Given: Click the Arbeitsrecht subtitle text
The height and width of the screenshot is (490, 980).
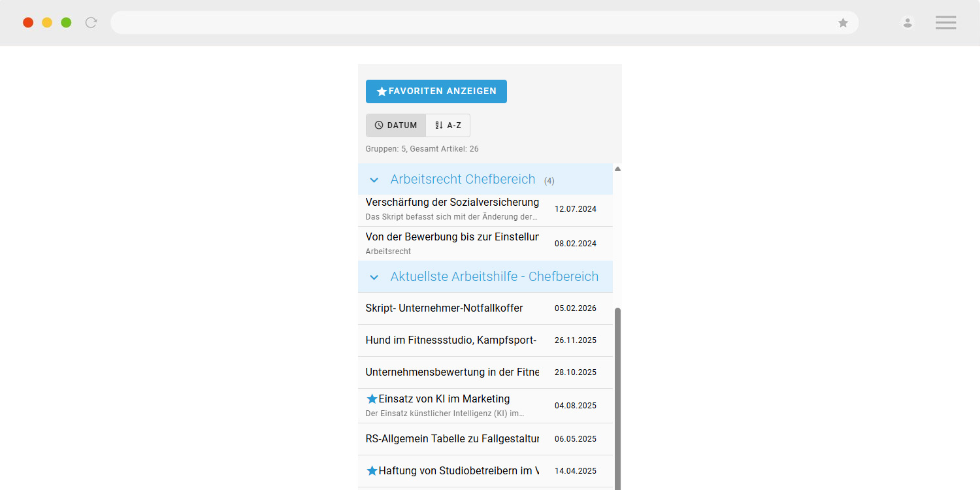Looking at the screenshot, I should click(388, 252).
